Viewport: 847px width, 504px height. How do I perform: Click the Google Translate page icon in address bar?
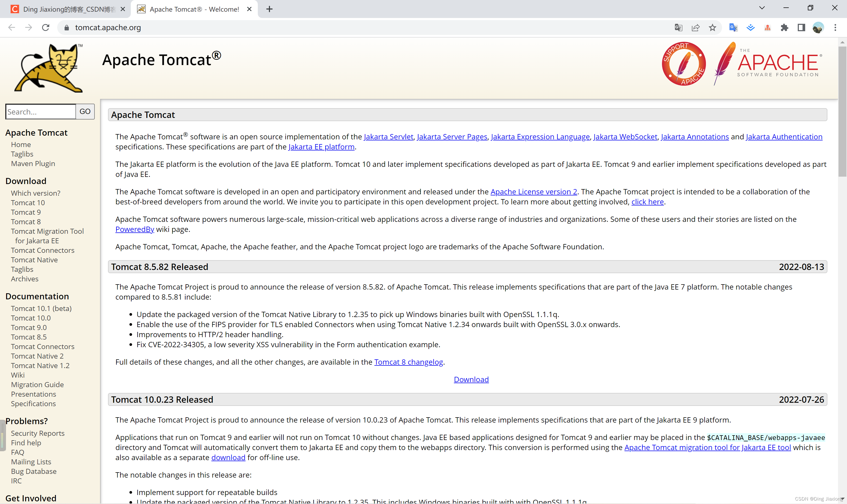pyautogui.click(x=678, y=28)
